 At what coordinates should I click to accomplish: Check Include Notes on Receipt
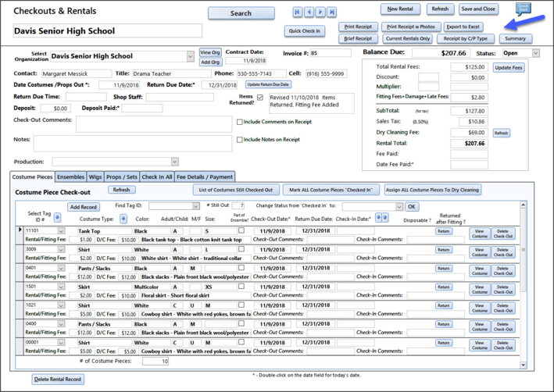[x=240, y=140]
